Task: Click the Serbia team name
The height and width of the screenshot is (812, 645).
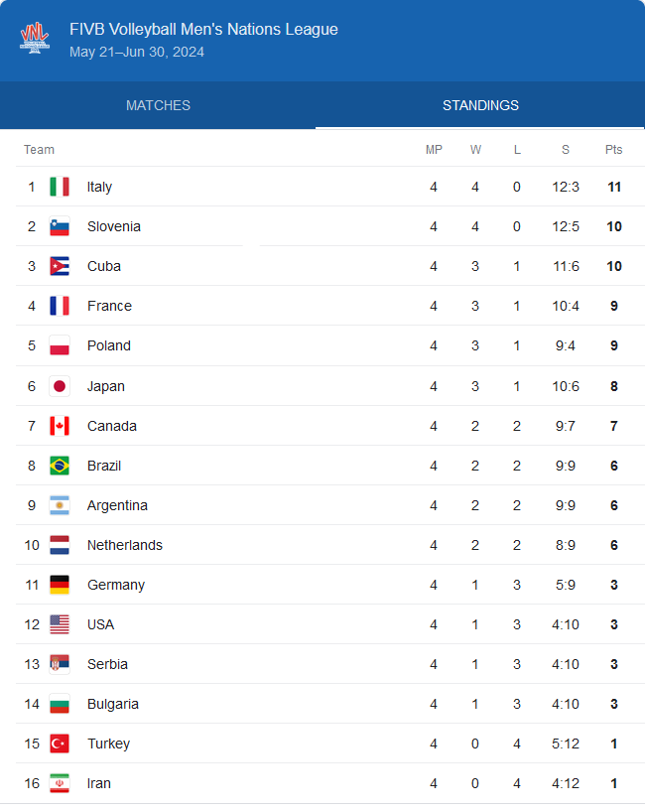Action: click(x=107, y=664)
